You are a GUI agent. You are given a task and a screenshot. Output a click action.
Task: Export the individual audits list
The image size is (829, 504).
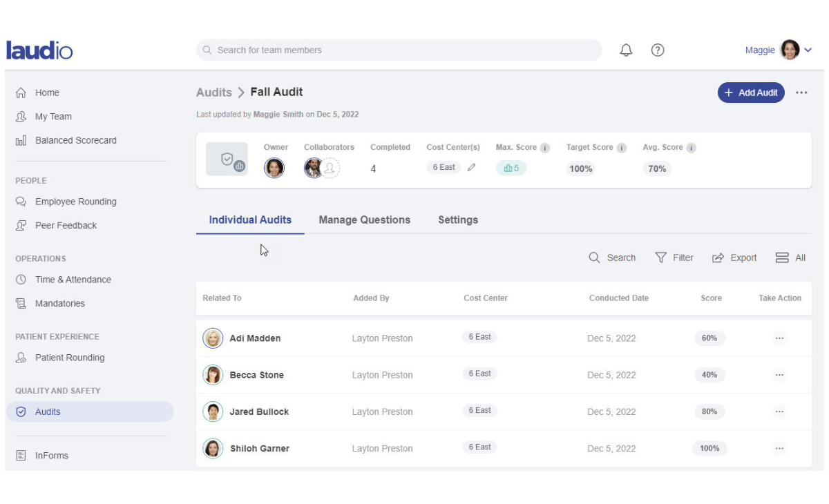(734, 258)
